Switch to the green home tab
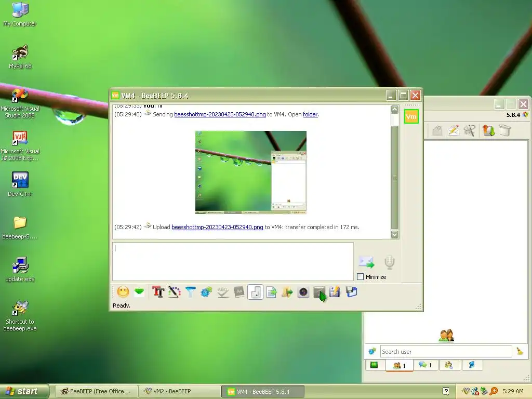The width and height of the screenshot is (532, 399). 374,365
